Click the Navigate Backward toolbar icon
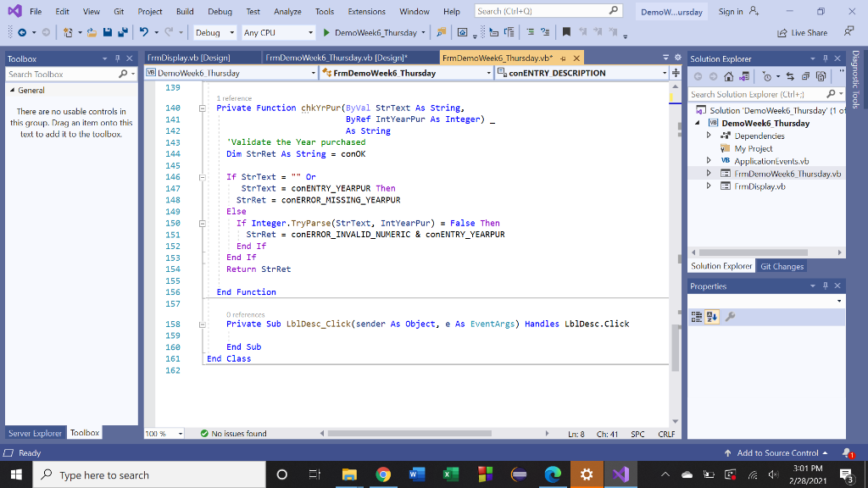868x488 pixels. 21,34
